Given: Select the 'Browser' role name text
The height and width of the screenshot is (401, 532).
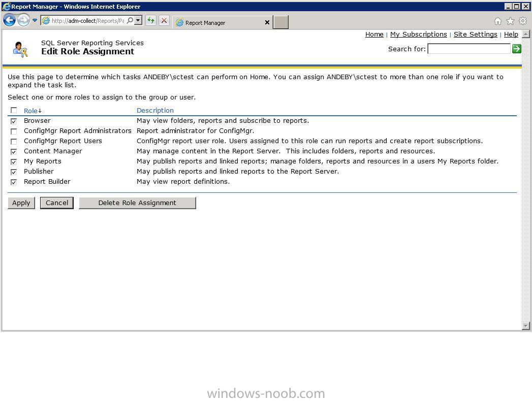Looking at the screenshot, I should tap(37, 121).
